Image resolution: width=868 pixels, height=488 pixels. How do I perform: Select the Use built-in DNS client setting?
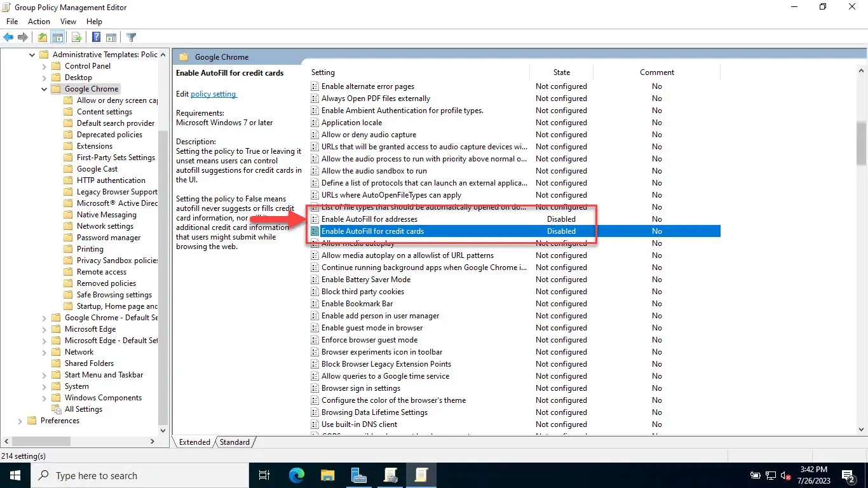(x=359, y=424)
